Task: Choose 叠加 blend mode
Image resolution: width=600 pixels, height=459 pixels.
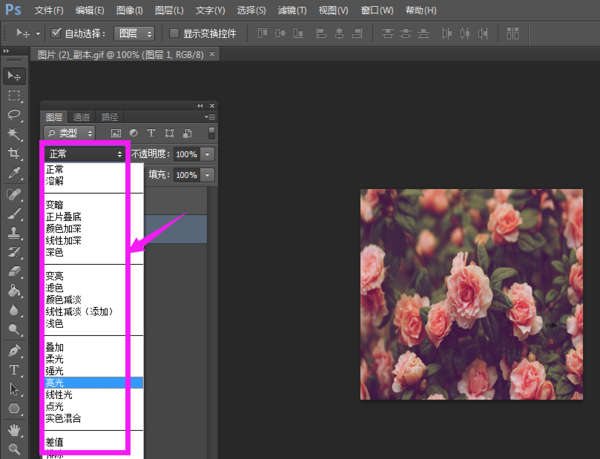Action: [x=94, y=347]
